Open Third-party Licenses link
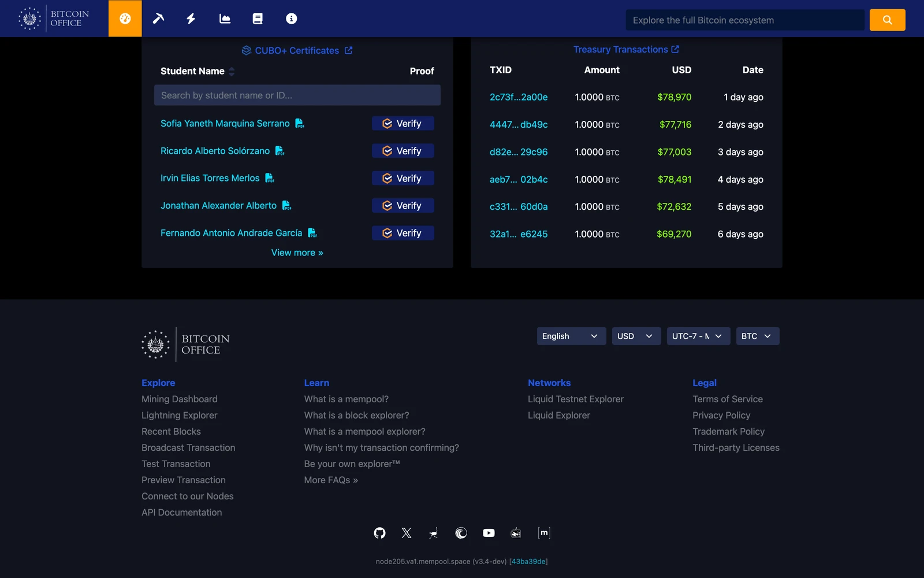924x578 pixels. [736, 447]
